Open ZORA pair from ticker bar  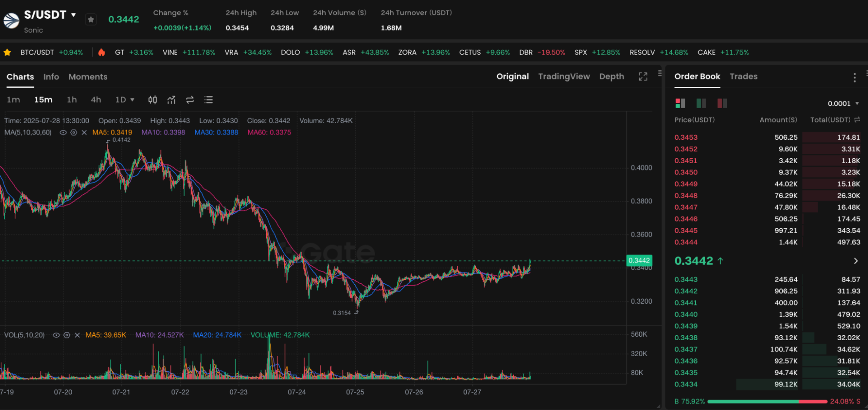click(424, 52)
